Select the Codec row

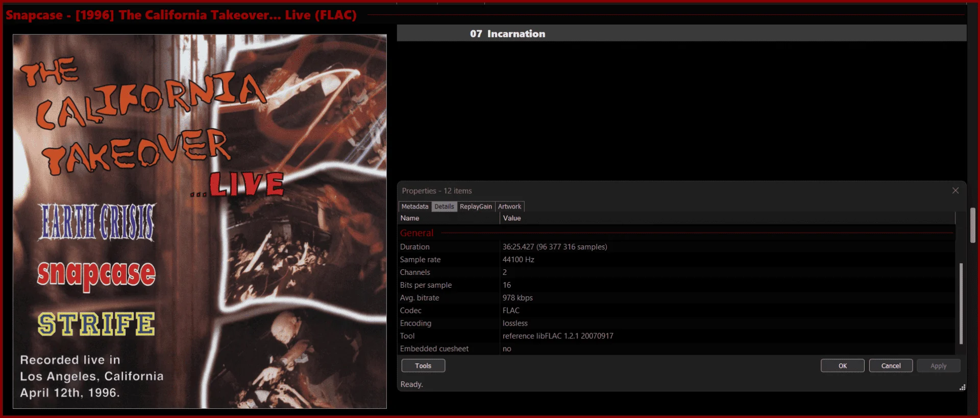click(x=676, y=311)
